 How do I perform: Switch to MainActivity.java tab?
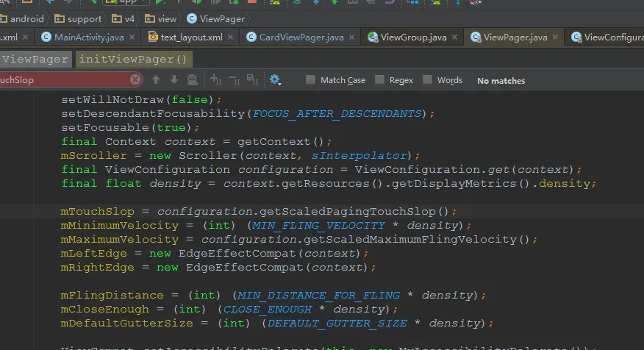89,37
